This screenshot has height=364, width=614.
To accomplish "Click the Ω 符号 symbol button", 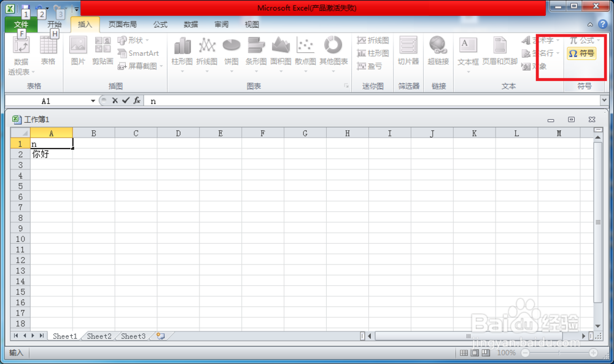I will [x=581, y=53].
